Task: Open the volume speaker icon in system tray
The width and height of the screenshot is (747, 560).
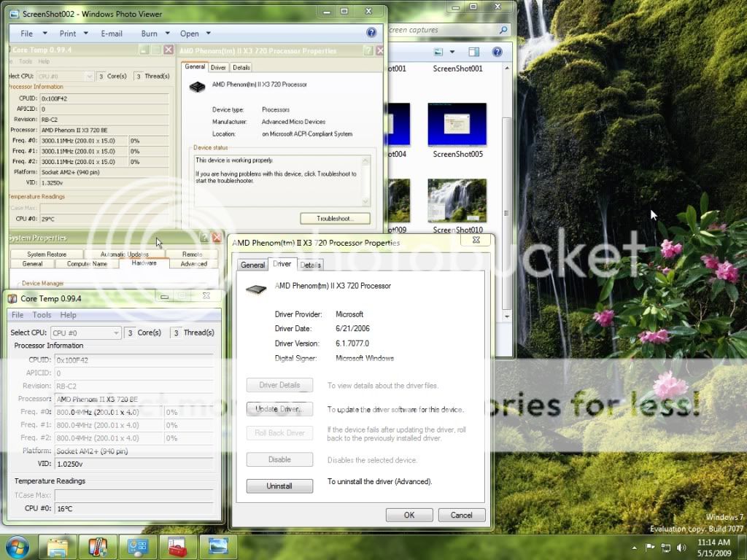Action: point(681,547)
